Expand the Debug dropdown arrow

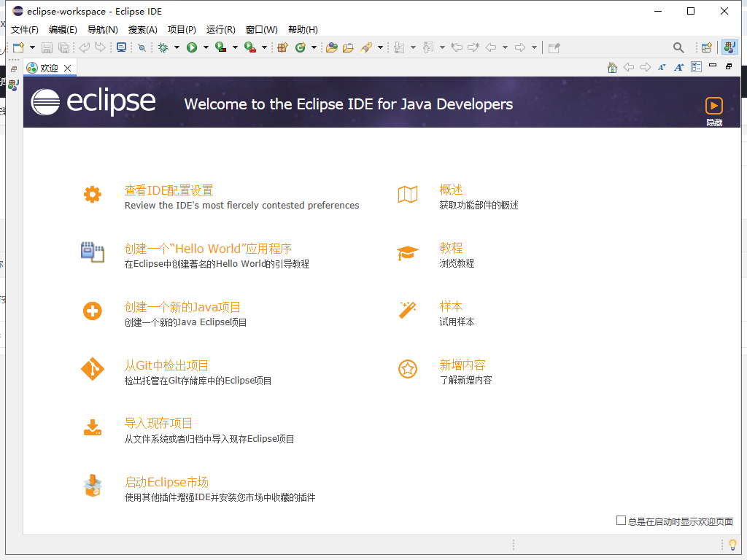click(177, 47)
